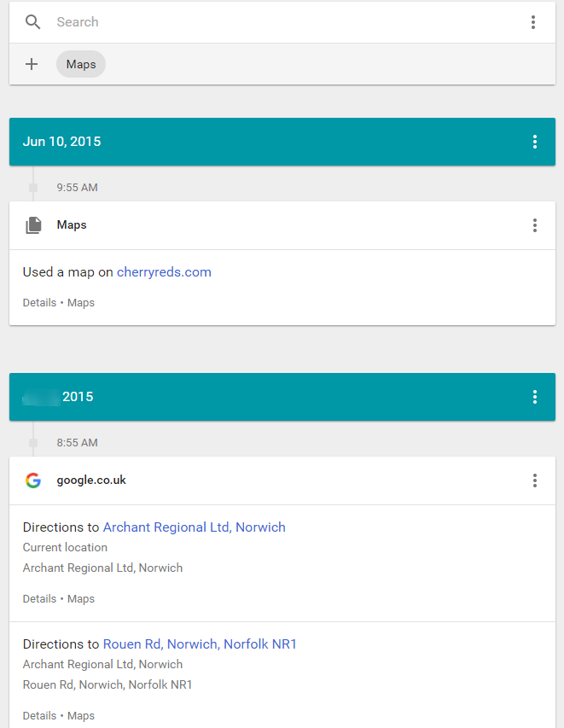Click Maps under the Archant directions entry
Image resolution: width=564 pixels, height=728 pixels.
(80, 598)
